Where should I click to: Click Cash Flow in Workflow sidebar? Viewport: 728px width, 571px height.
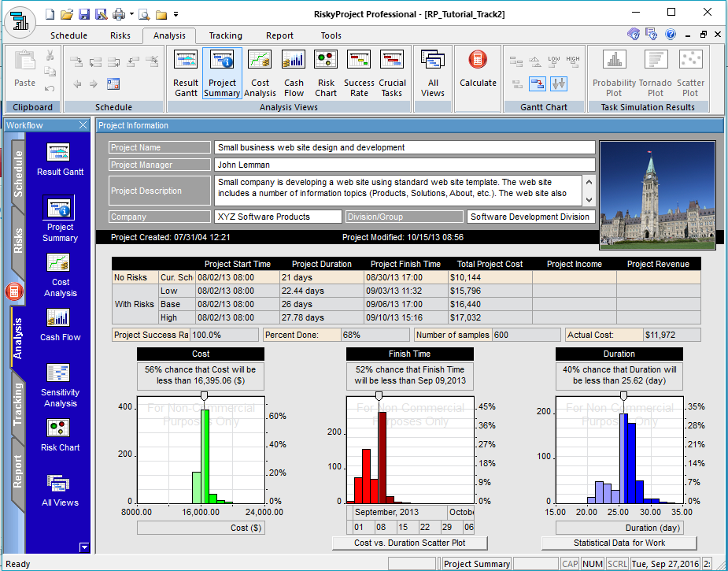[x=60, y=325]
